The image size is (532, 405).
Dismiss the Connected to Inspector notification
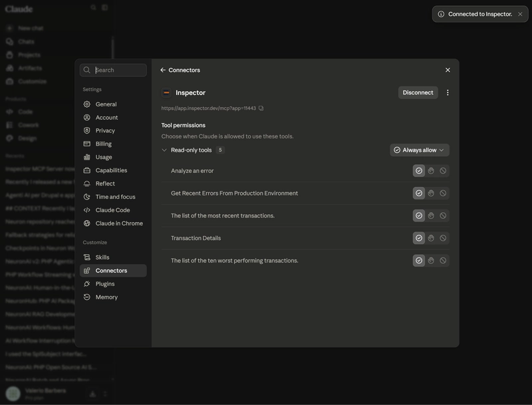[520, 14]
